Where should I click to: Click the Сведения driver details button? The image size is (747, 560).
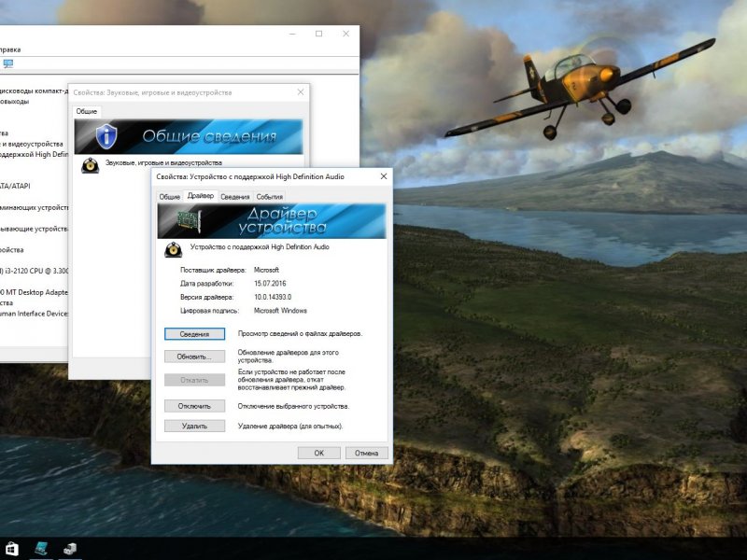tap(194, 334)
